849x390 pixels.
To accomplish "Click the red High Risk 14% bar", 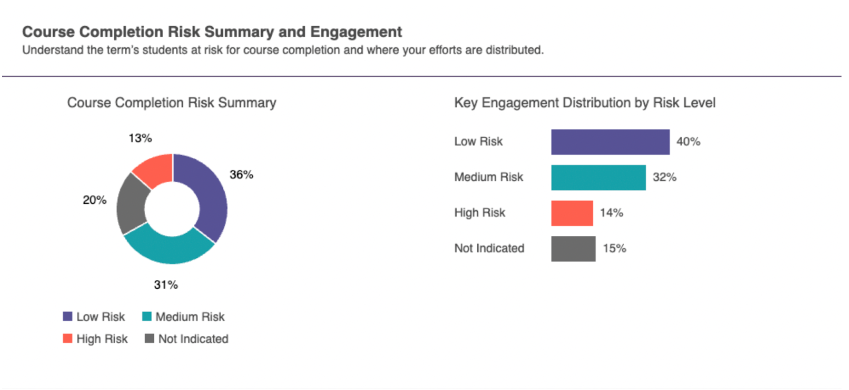I will click(572, 213).
